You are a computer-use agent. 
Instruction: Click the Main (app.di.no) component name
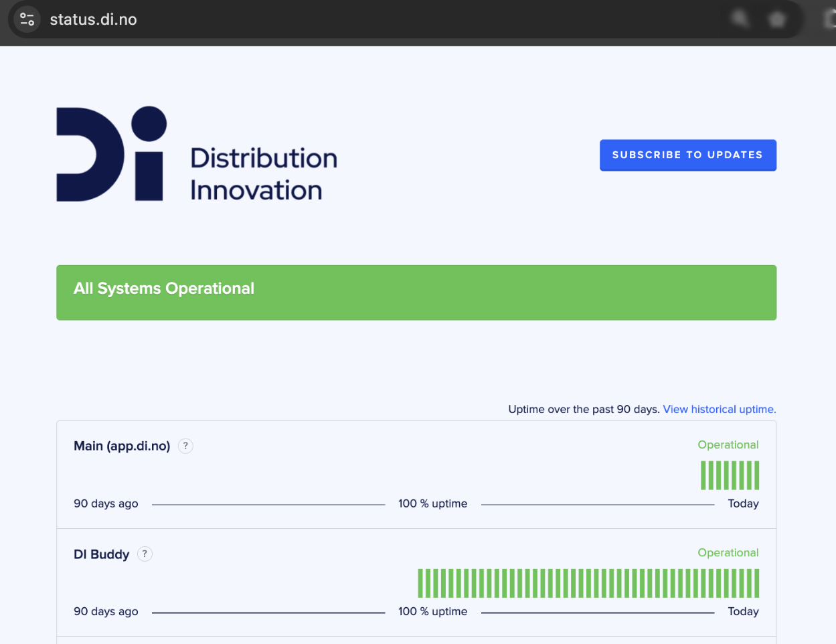point(122,446)
